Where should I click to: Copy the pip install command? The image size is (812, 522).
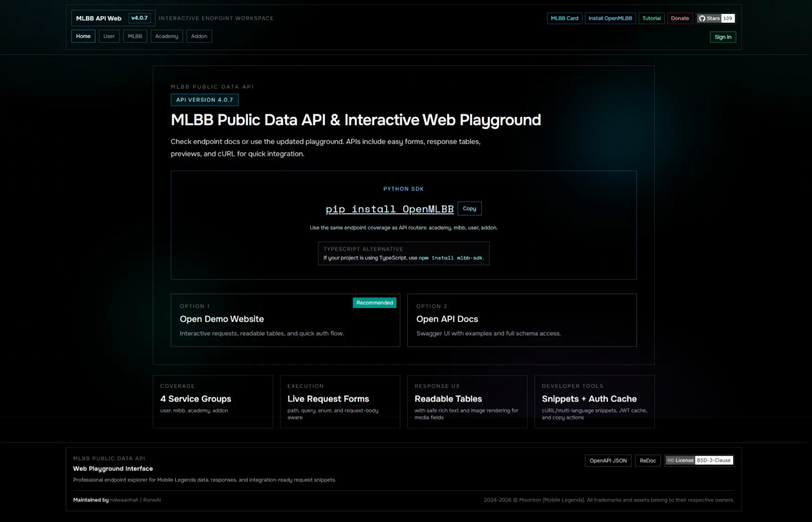(469, 209)
